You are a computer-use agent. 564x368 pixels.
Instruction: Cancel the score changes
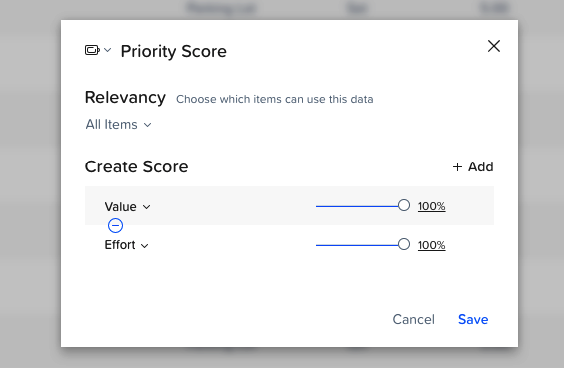(414, 319)
